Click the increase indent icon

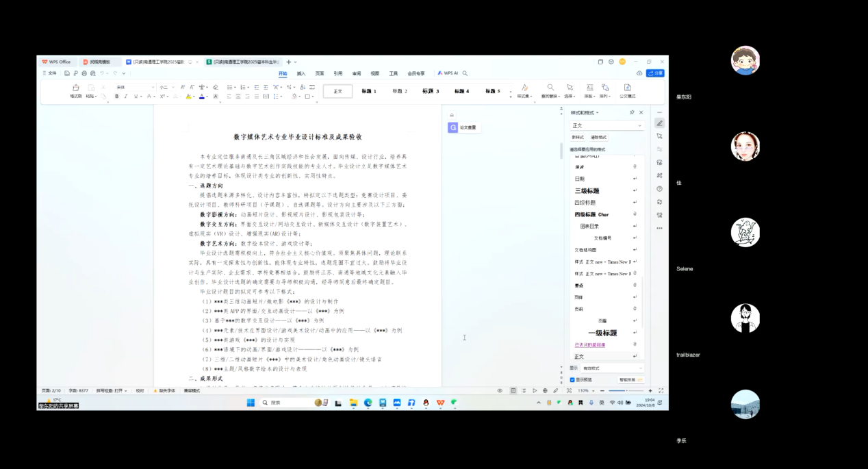265,88
